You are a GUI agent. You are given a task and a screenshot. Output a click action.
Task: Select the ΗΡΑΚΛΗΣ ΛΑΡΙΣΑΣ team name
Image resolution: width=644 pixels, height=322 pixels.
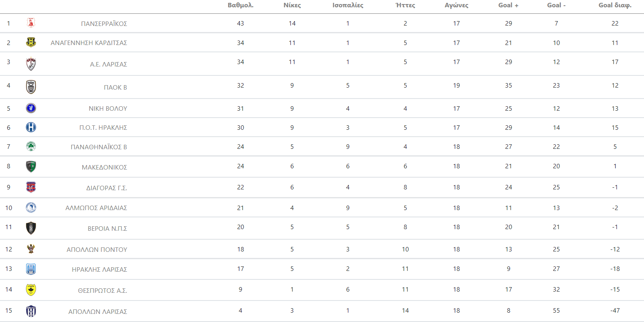pos(100,269)
